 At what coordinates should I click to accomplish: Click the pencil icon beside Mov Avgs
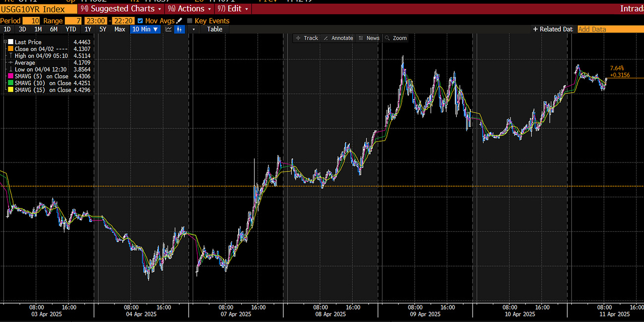click(x=179, y=21)
